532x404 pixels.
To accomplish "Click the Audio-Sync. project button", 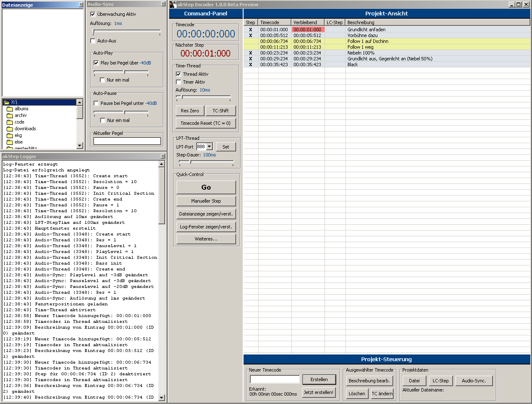I will pos(474,381).
